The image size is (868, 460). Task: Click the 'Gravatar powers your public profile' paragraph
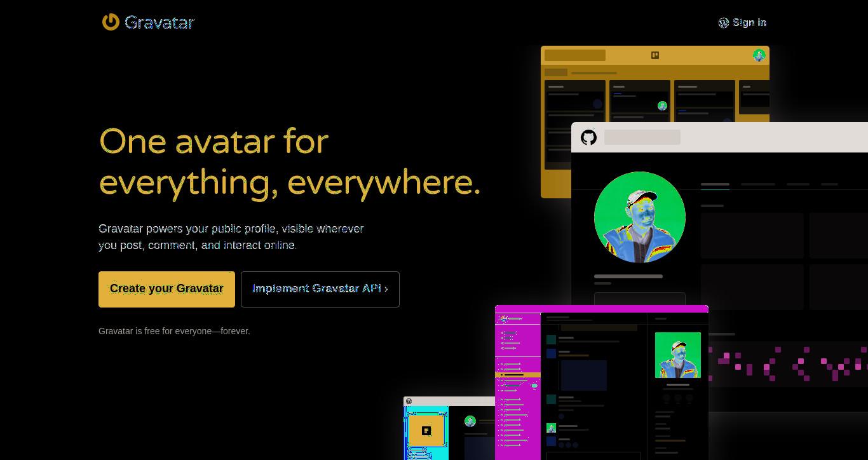[231, 236]
